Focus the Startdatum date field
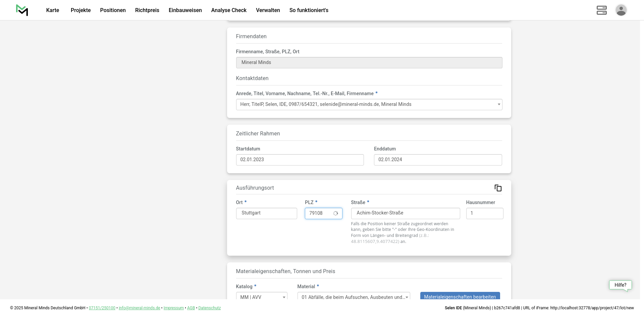Screen dimensions: 644x316 [x=300, y=160]
